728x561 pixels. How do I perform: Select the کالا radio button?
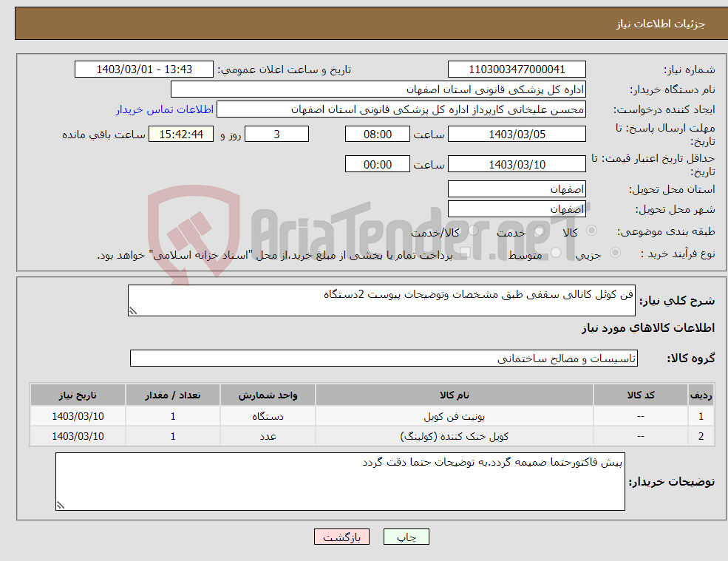[x=592, y=231]
